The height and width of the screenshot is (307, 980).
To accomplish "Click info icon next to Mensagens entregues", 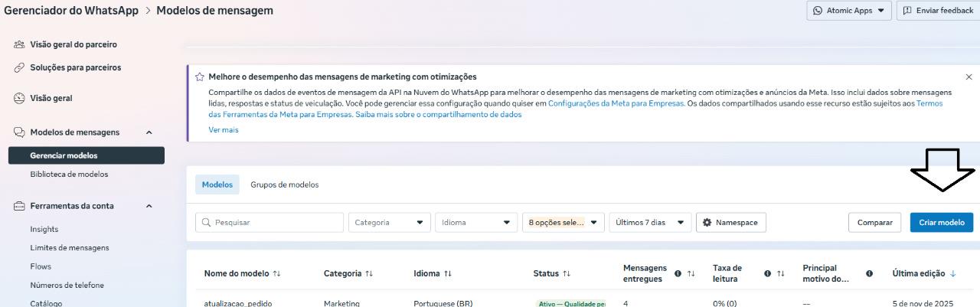I will point(678,273).
